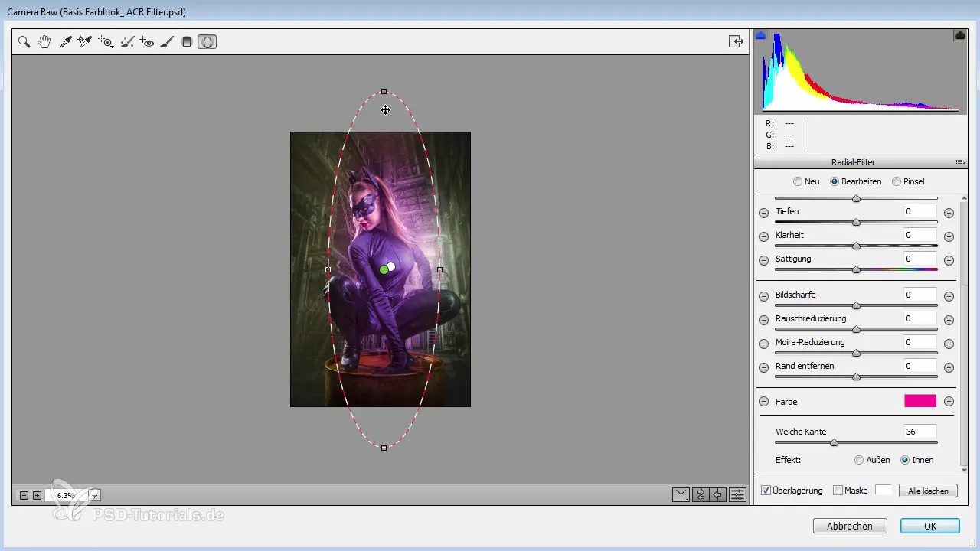Image resolution: width=980 pixels, height=551 pixels.
Task: Decrease Rauschreduzierung with the minus icon
Action: 763,320
